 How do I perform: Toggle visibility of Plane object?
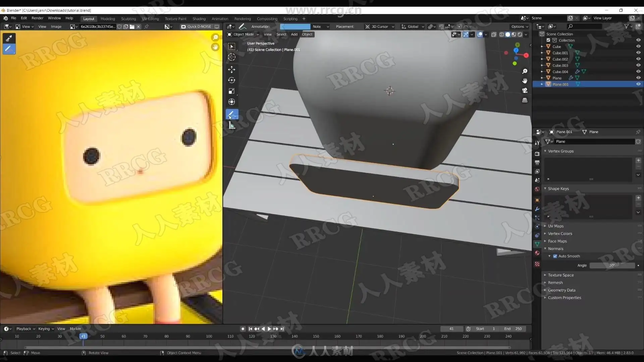pyautogui.click(x=638, y=78)
